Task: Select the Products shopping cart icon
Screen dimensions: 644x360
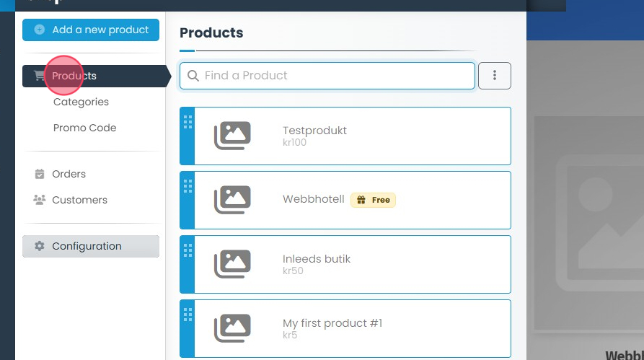Action: pos(39,76)
